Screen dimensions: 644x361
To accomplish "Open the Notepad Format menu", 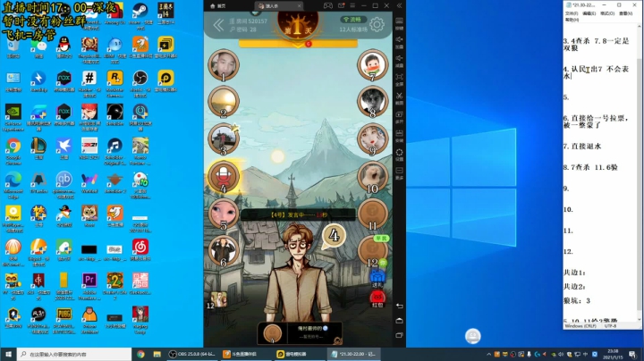I will (607, 13).
